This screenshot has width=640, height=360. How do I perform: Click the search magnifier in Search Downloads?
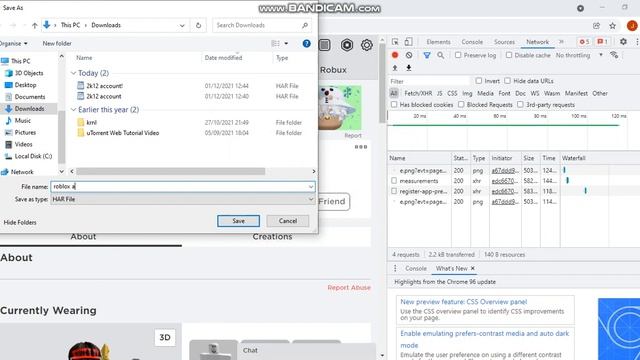pos(305,25)
